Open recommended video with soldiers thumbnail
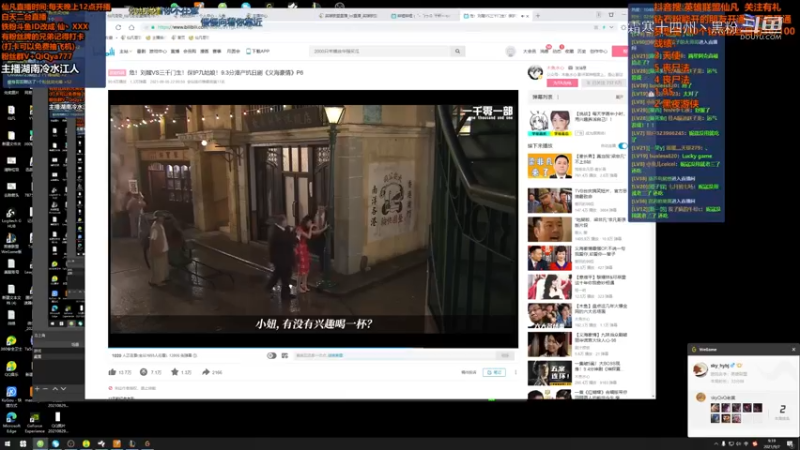The image size is (800, 450). click(549, 201)
